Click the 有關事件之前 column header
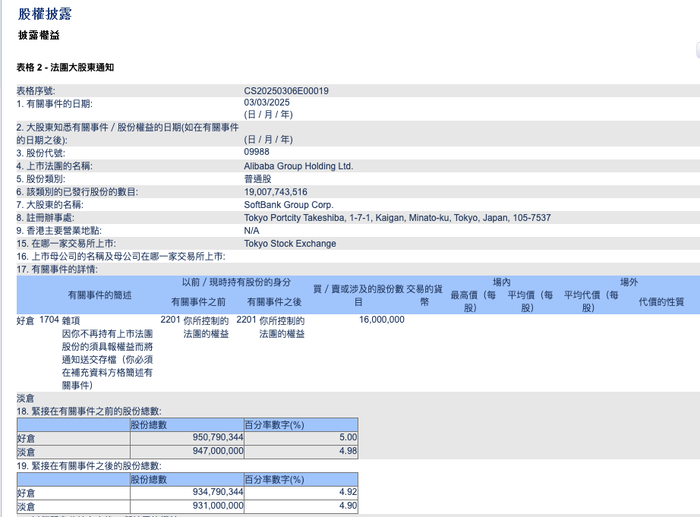 (x=198, y=302)
